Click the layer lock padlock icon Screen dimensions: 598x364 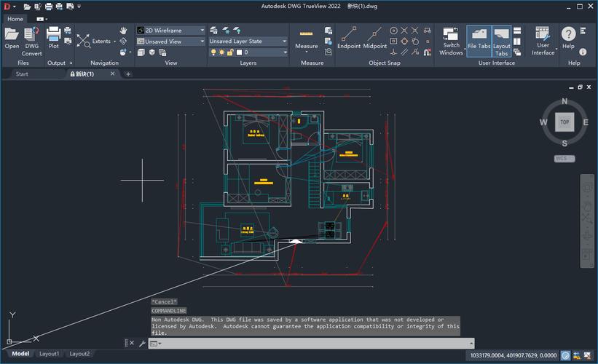230,52
